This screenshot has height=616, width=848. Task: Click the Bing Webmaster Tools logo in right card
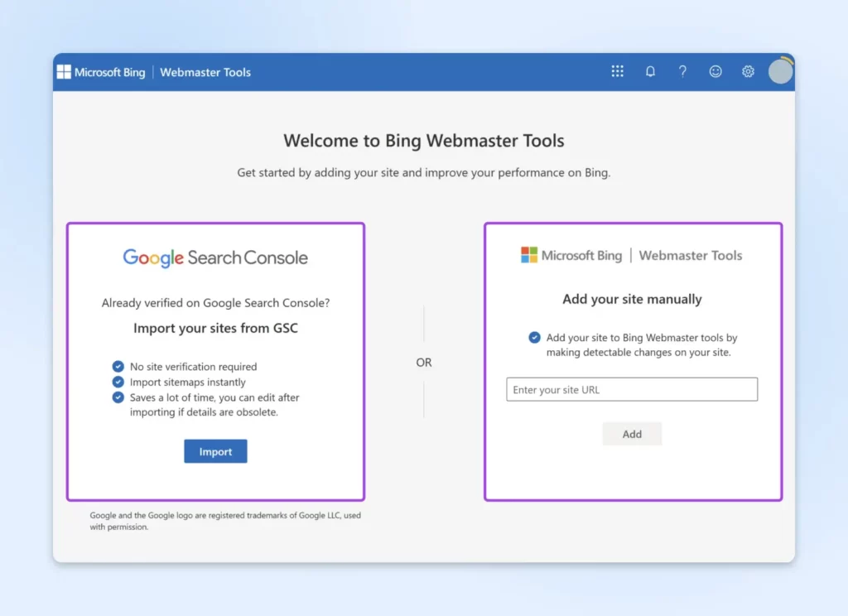(631, 255)
